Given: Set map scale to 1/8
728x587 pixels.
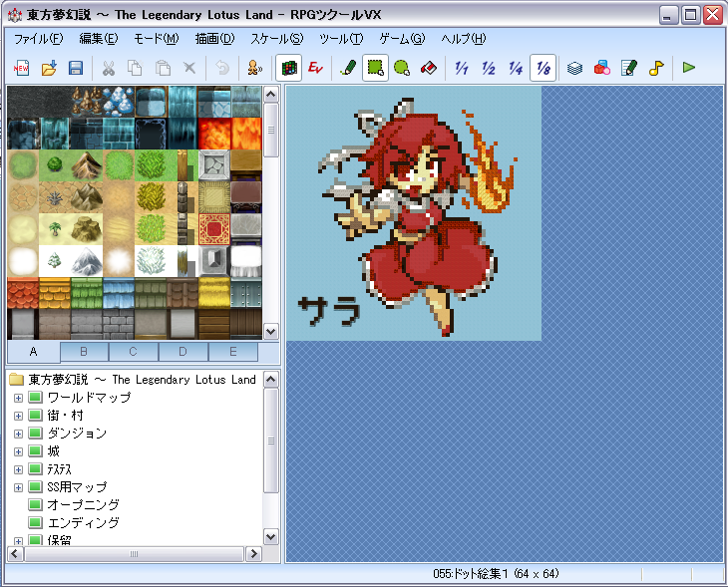Looking at the screenshot, I should [544, 68].
